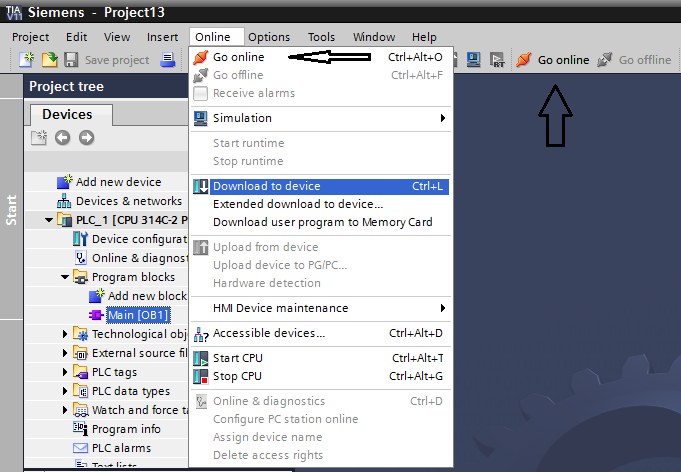
Task: Expand the External source files folder
Action: coord(65,353)
